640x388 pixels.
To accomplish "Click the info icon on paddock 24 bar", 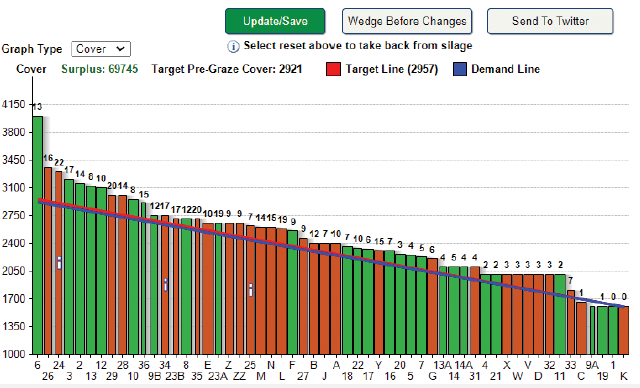I will [x=59, y=263].
